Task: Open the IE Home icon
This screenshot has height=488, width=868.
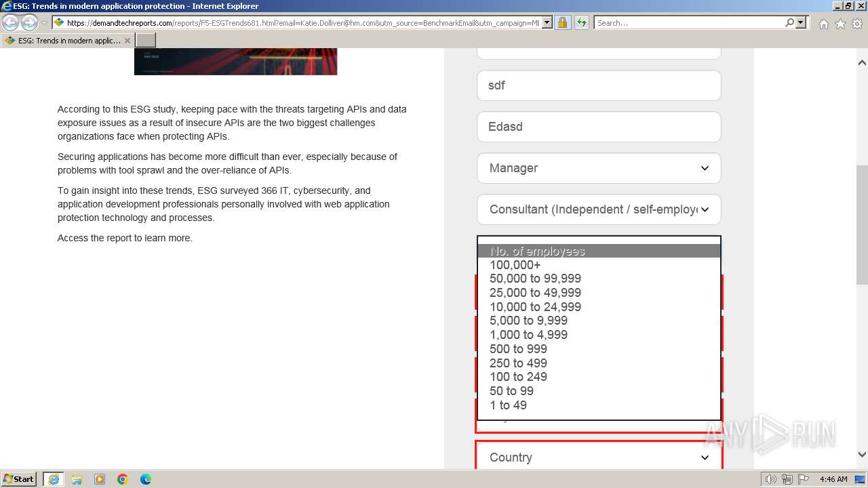Action: (x=823, y=24)
